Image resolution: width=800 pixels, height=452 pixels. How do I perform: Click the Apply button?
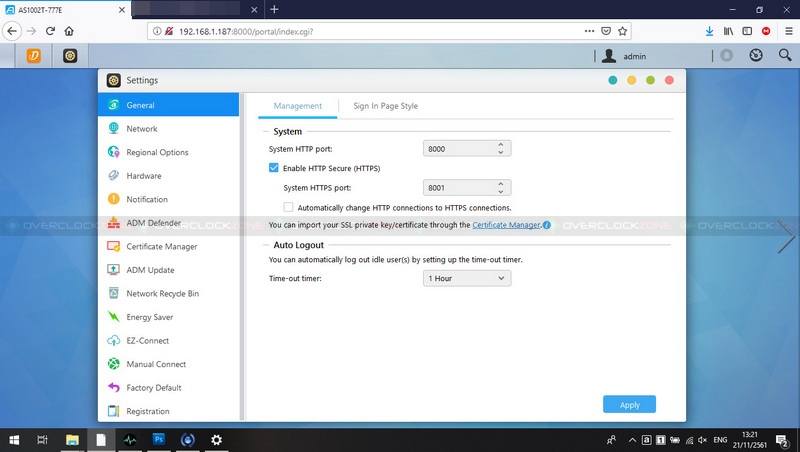(629, 404)
